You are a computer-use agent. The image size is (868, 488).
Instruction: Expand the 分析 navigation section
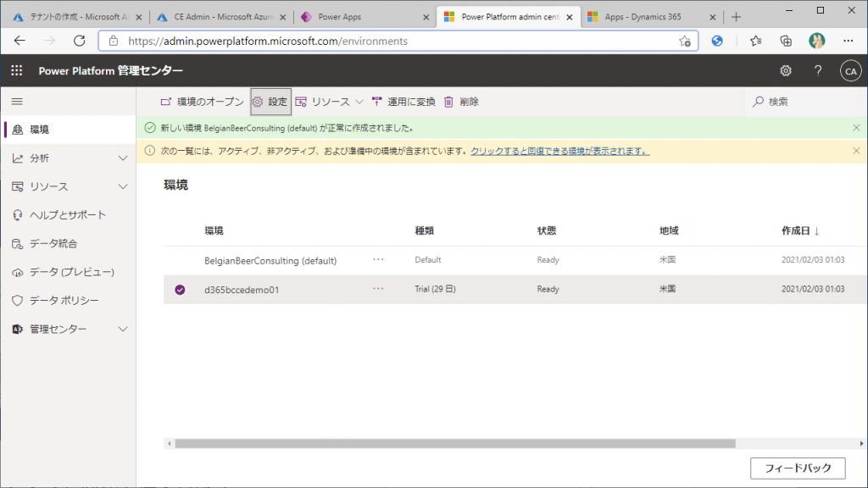[x=123, y=158]
